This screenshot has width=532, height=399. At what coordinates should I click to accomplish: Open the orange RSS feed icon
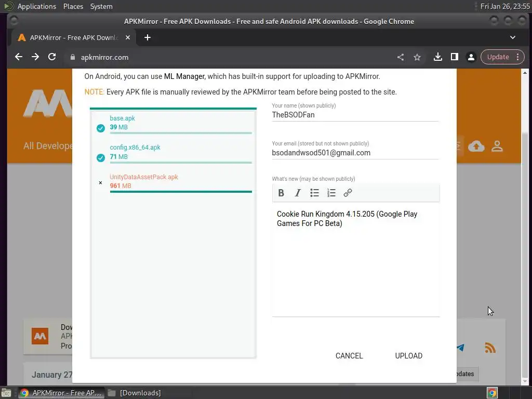click(x=490, y=348)
